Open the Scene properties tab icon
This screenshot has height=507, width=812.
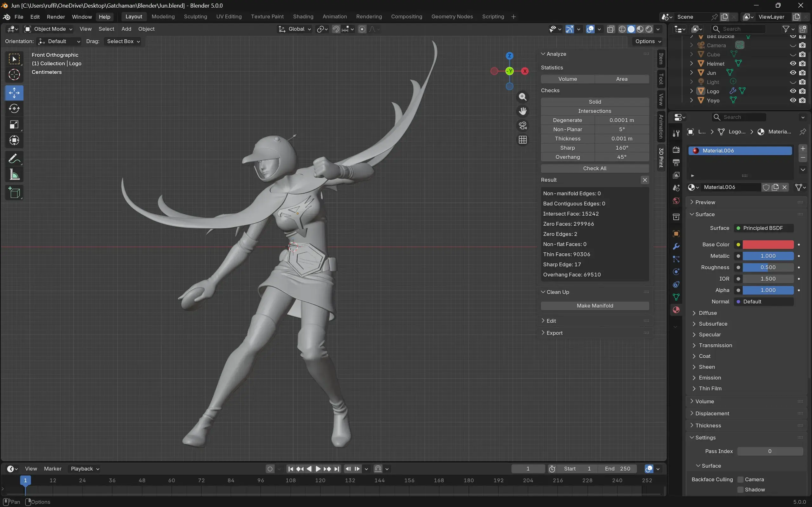click(676, 188)
